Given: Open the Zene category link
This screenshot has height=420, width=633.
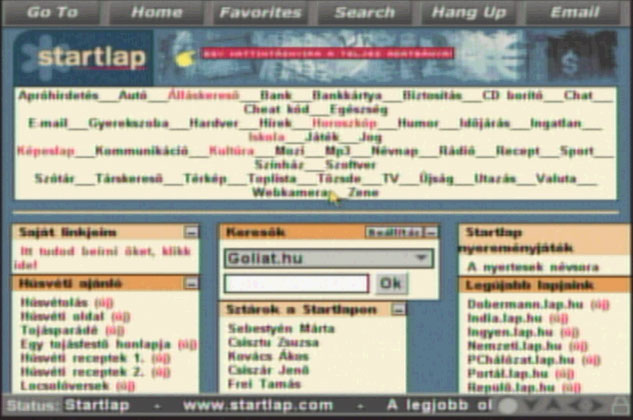Looking at the screenshot, I should 363,193.
